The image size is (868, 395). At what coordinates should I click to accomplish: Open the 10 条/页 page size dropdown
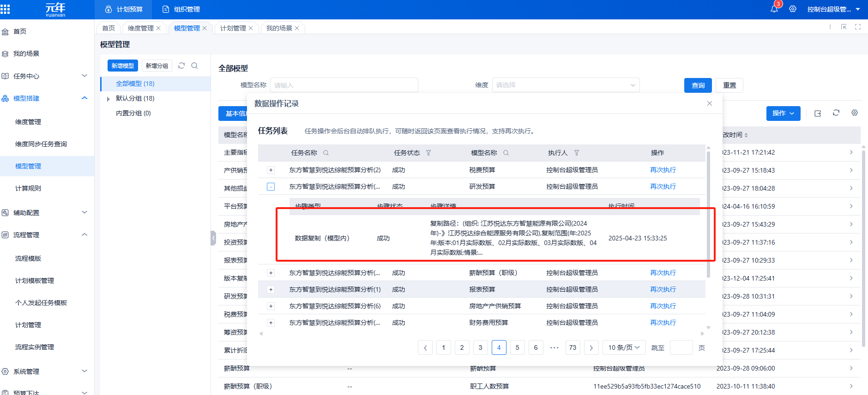624,347
